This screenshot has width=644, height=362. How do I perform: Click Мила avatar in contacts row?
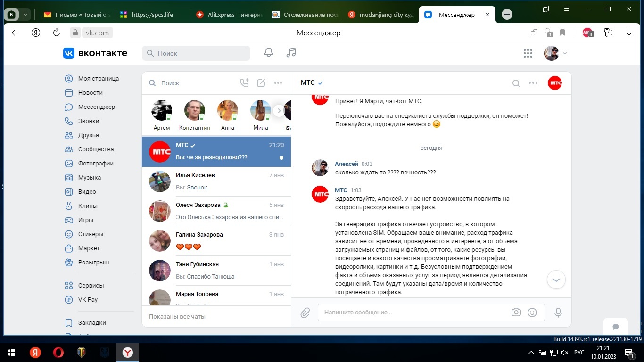(x=261, y=110)
